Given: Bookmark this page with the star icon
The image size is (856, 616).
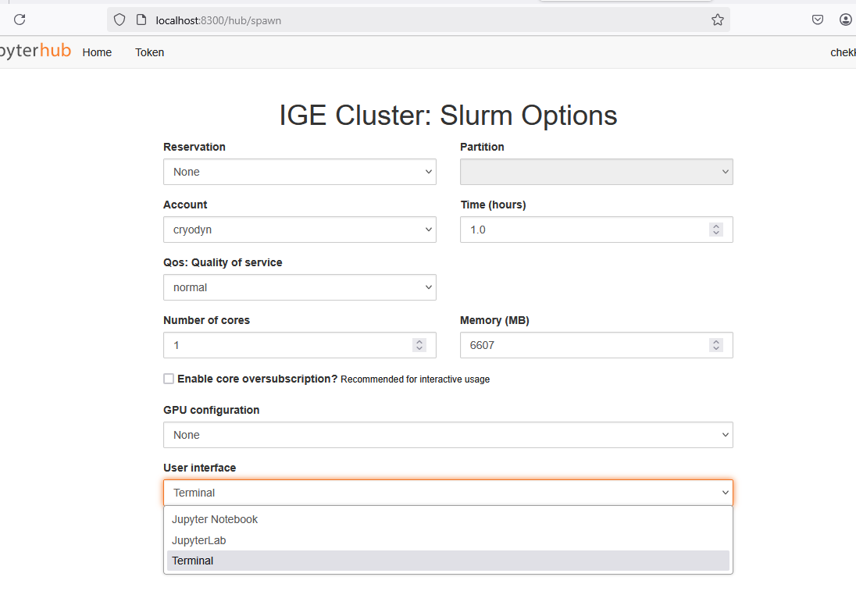Looking at the screenshot, I should pyautogui.click(x=717, y=20).
